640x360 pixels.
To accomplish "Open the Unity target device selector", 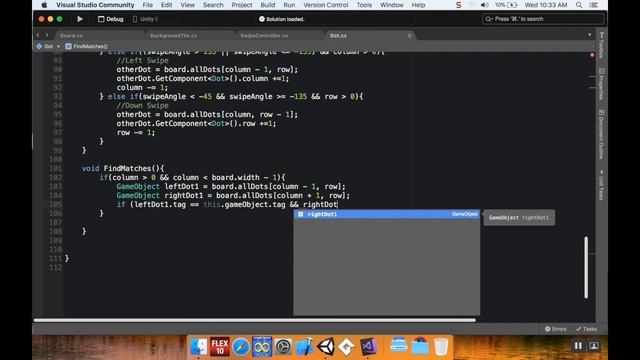I will click(145, 19).
